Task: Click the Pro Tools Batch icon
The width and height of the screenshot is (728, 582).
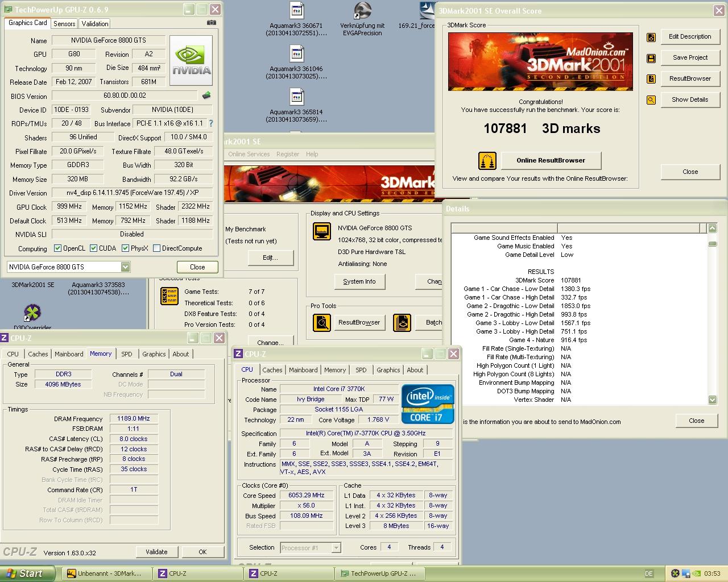Action: click(402, 323)
